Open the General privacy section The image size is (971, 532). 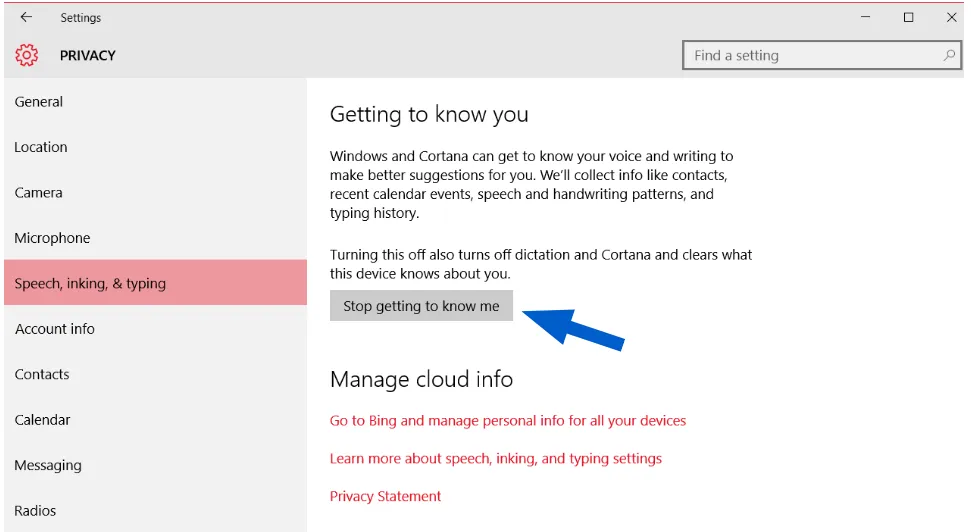(x=155, y=102)
